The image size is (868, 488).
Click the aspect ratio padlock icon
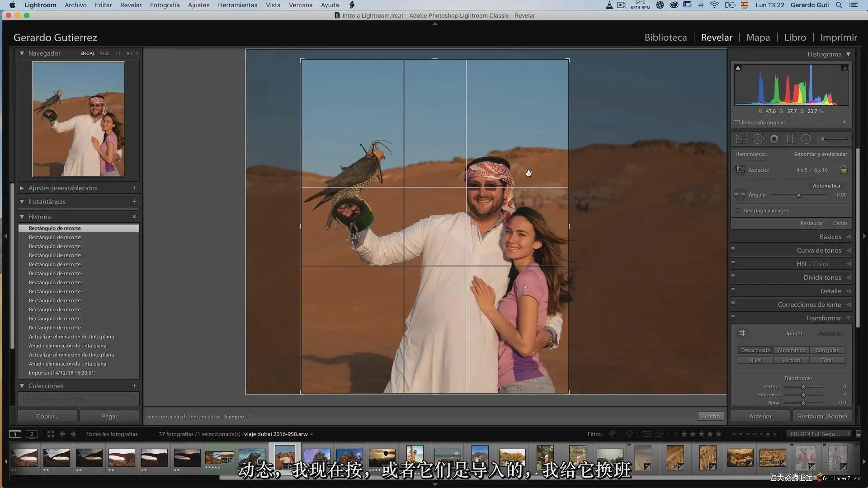pos(844,170)
